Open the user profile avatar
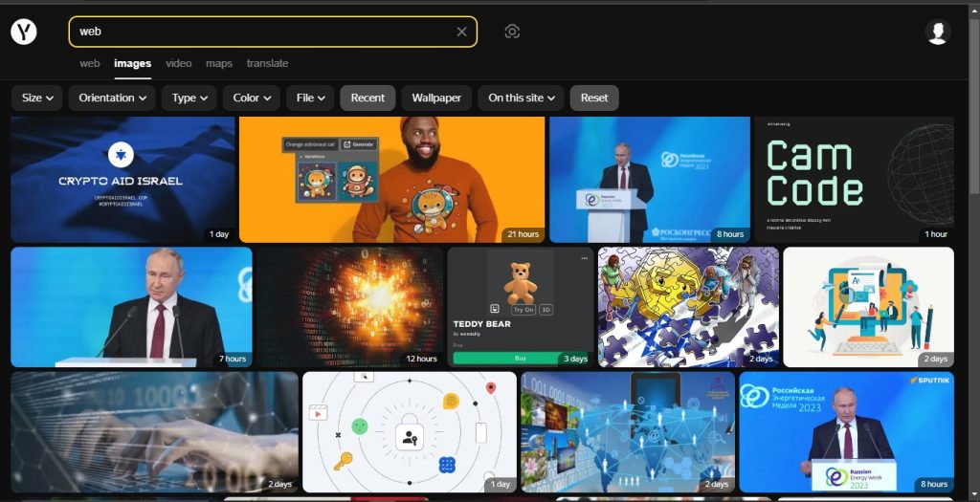Image resolution: width=980 pixels, height=502 pixels. [x=938, y=32]
